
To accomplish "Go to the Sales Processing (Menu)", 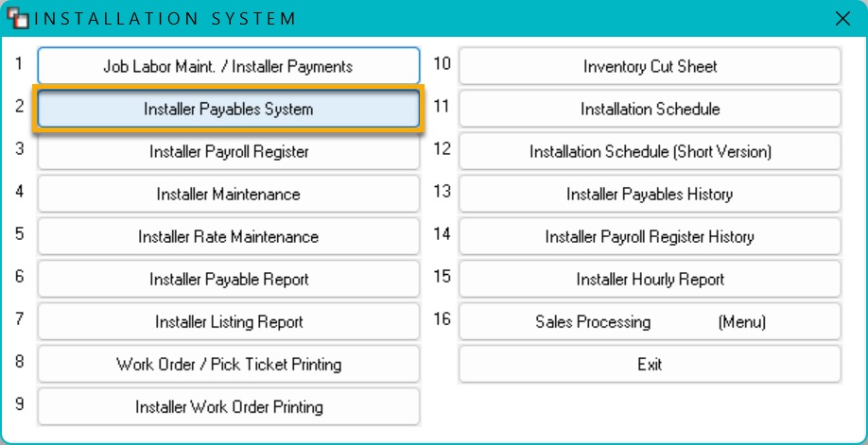I will pyautogui.click(x=650, y=321).
